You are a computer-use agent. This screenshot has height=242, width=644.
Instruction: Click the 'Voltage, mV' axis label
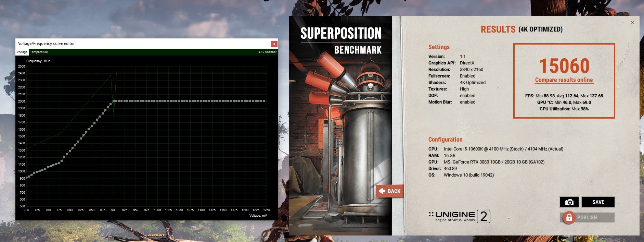[258, 216]
